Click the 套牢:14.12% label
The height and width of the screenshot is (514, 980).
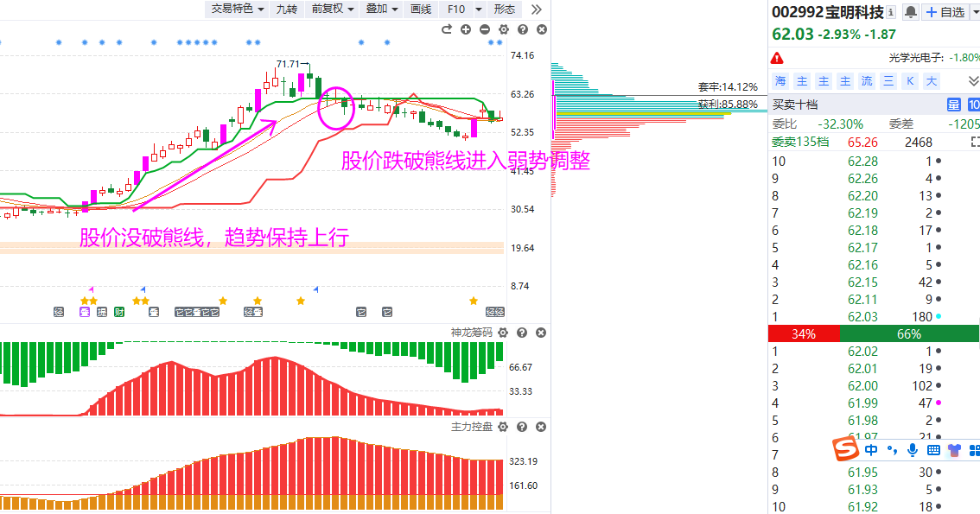pyautogui.click(x=728, y=86)
